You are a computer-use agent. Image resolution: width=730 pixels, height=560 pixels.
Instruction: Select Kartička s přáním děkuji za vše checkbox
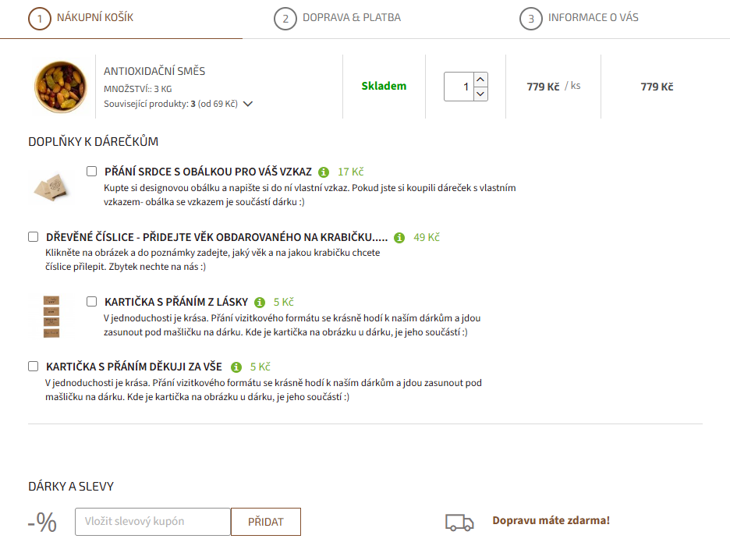(34, 366)
